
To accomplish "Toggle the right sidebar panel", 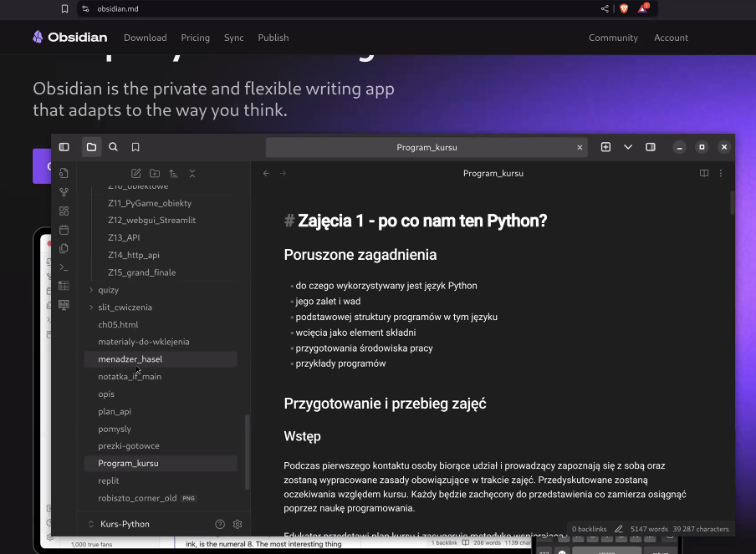I will tap(651, 147).
